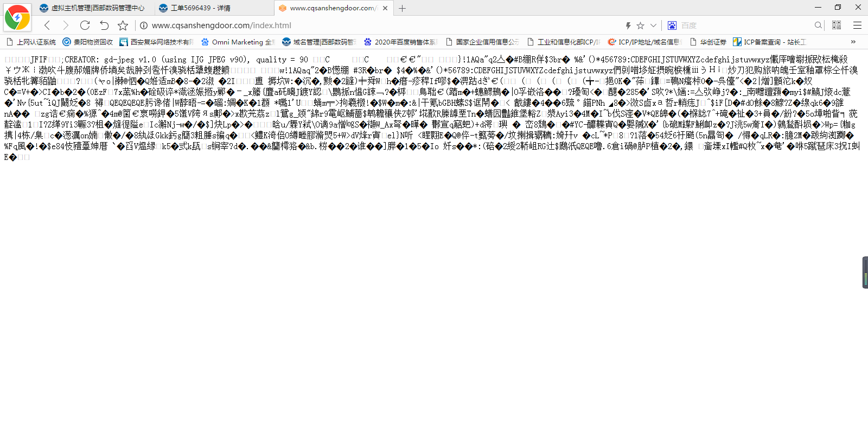This screenshot has height=436, width=868.
Task: Open the Omni Marketing bookmark
Action: click(x=237, y=42)
